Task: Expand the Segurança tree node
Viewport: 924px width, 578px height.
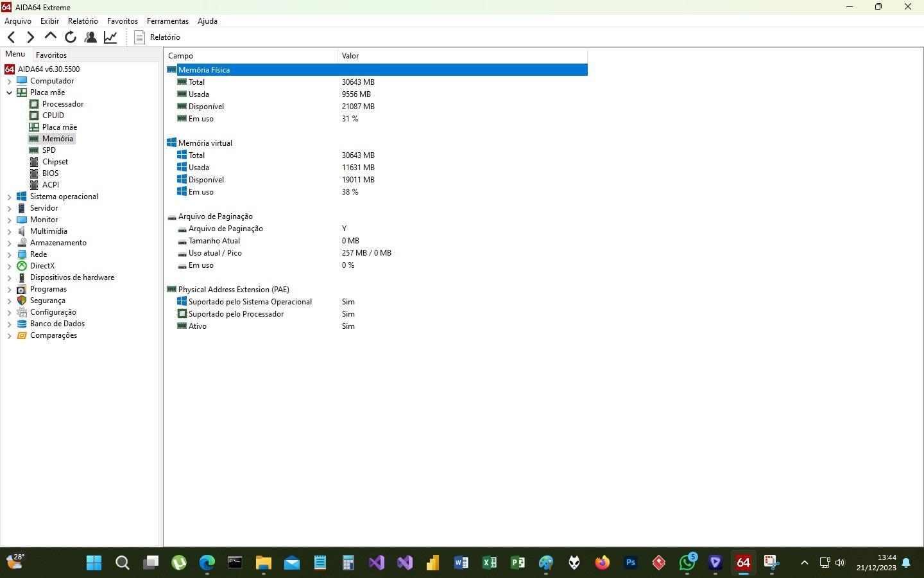Action: [10, 301]
